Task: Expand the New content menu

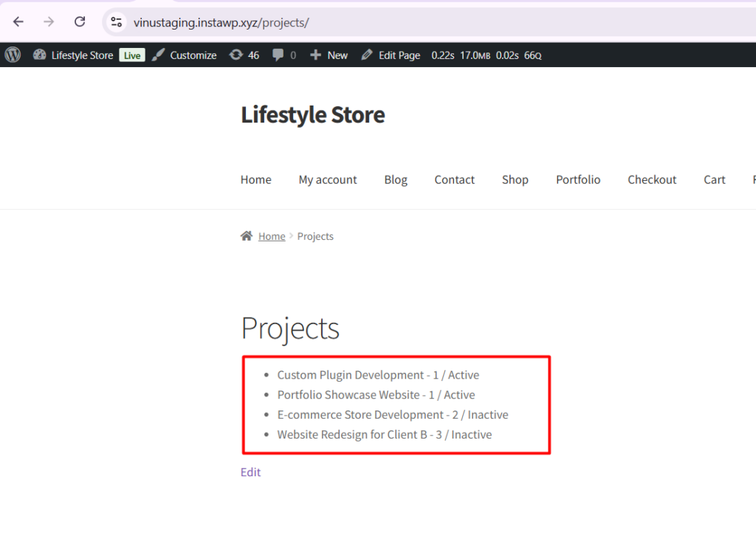Action: coord(329,55)
